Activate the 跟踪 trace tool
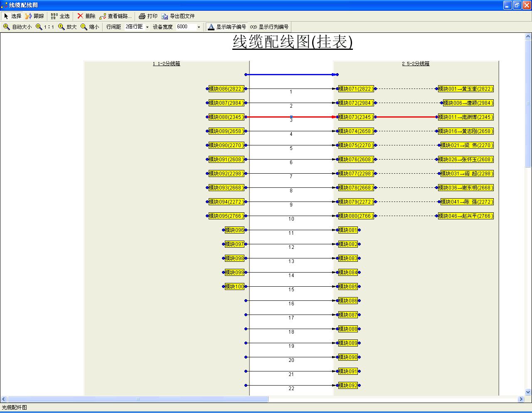Viewport: 532px width, 413px height. 34,16
